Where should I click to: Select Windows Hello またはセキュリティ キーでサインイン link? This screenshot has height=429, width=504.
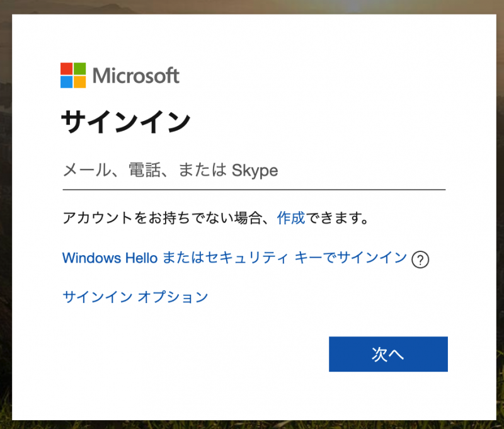(234, 258)
